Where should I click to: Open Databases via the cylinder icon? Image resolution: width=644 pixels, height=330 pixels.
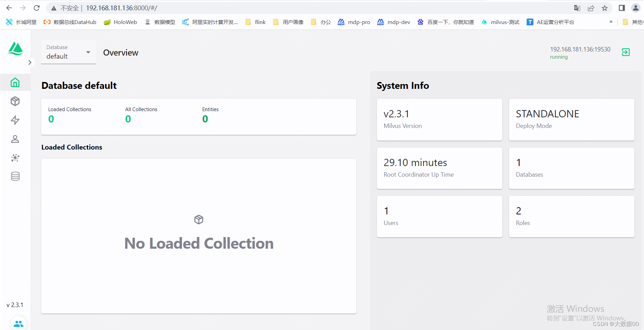pyautogui.click(x=15, y=176)
